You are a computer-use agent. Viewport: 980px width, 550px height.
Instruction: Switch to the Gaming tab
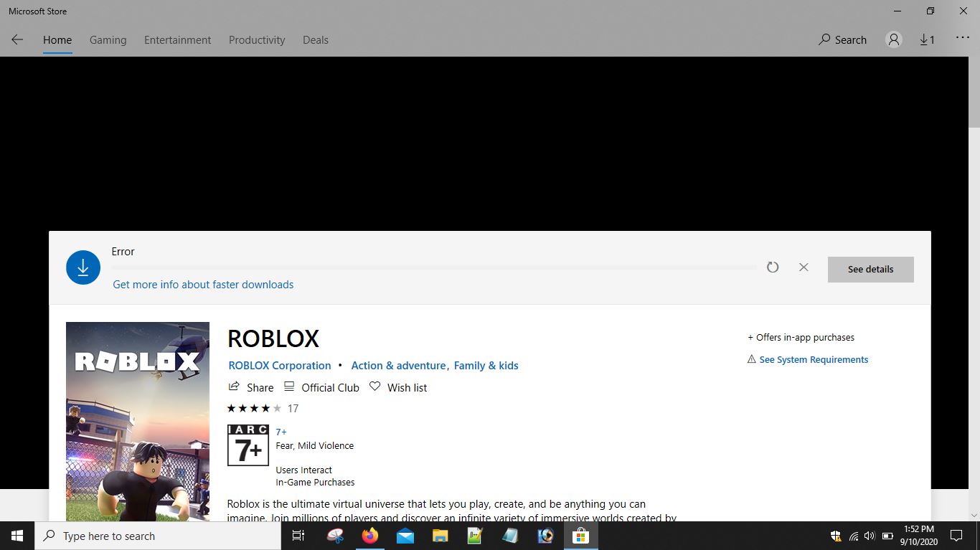click(x=108, y=40)
